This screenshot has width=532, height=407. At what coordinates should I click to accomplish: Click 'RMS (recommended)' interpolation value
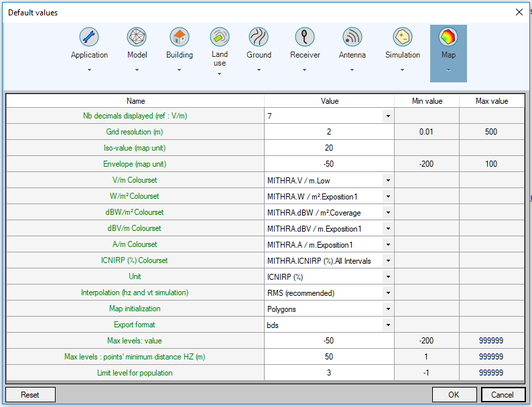[301, 293]
